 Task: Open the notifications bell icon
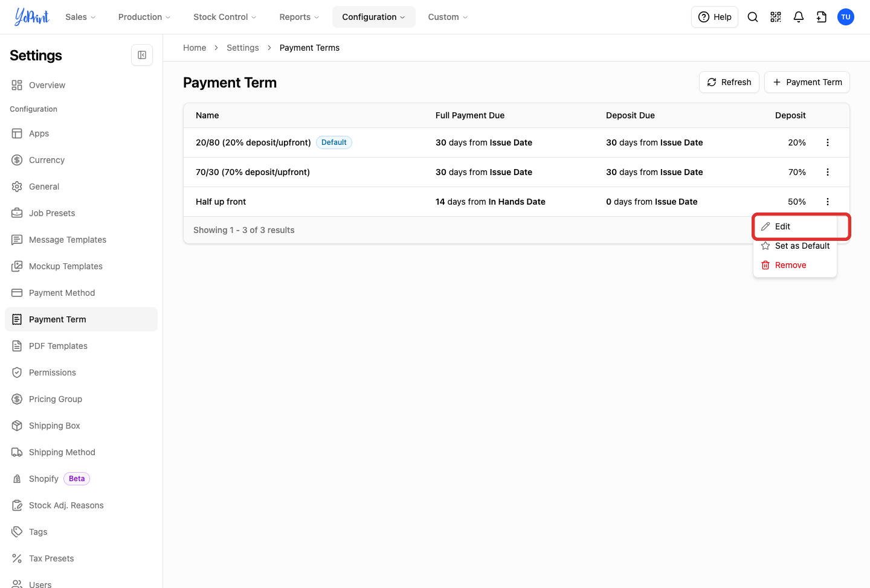coord(799,17)
